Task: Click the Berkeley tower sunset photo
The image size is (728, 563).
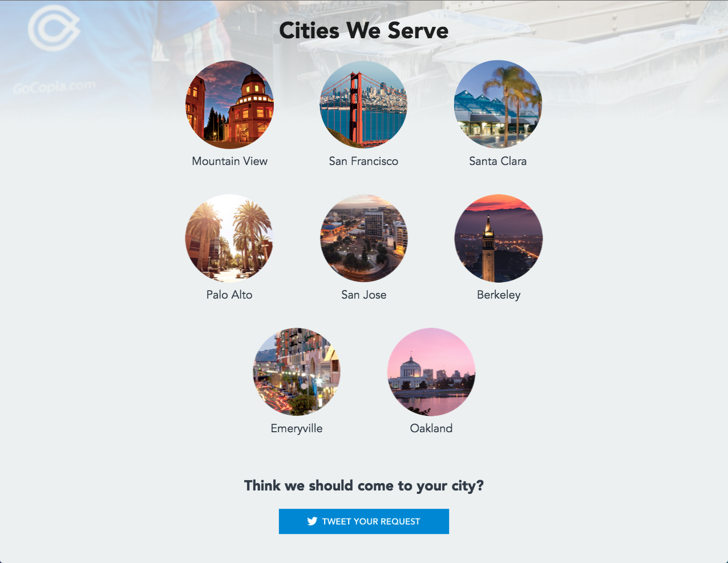Action: click(x=498, y=238)
